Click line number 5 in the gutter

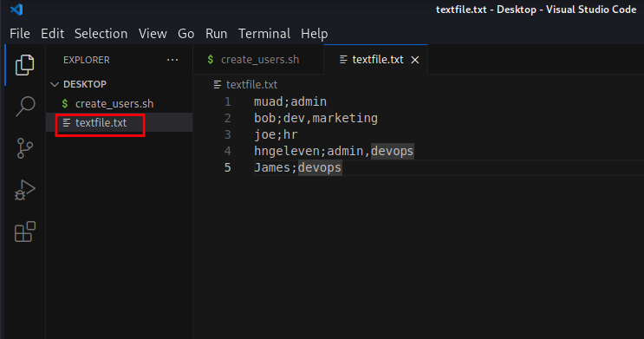228,167
